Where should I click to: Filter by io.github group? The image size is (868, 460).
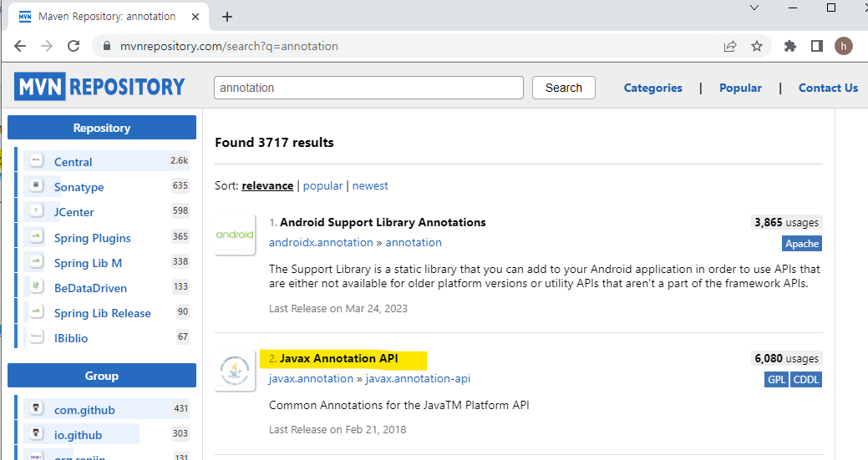click(x=78, y=435)
